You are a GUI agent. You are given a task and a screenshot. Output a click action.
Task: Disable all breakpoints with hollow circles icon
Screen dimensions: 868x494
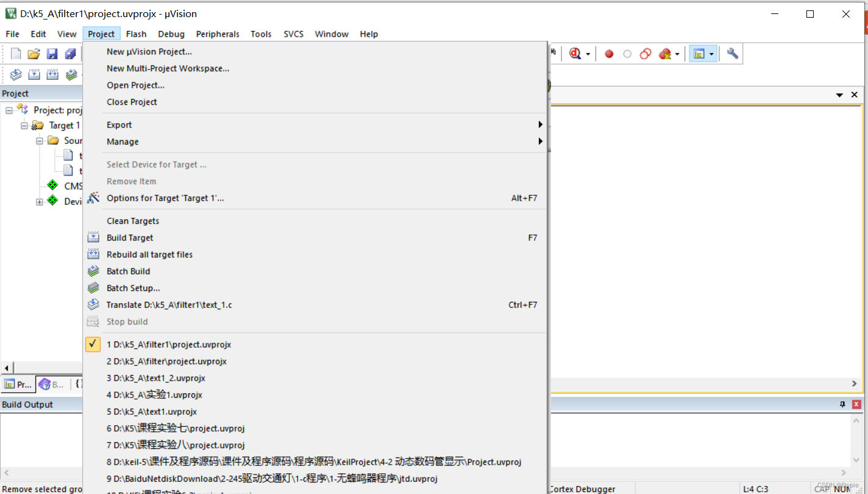pos(646,54)
